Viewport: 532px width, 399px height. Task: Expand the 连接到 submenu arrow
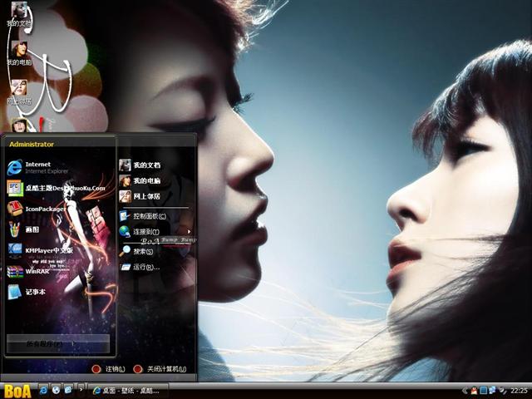click(x=189, y=232)
